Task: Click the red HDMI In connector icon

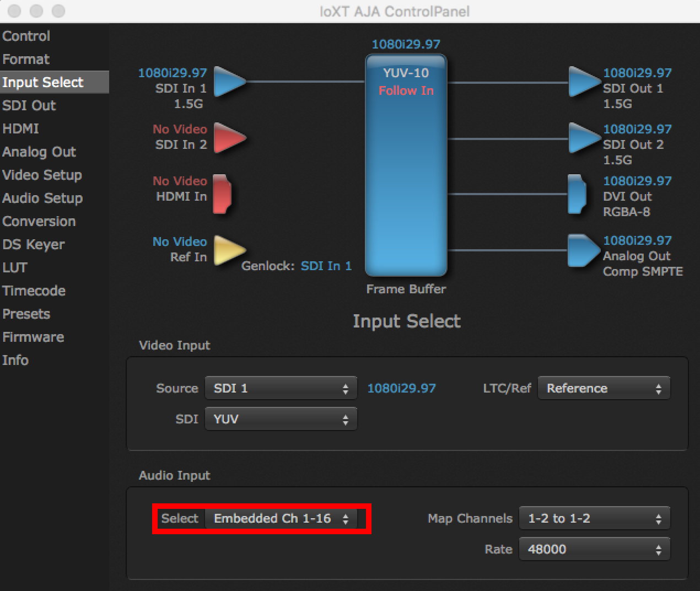Action: coord(222,194)
